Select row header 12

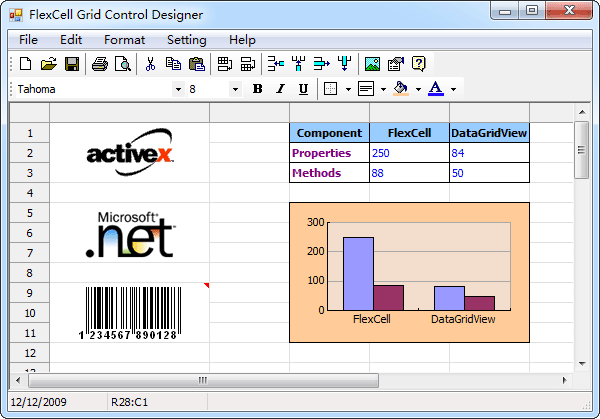point(30,353)
